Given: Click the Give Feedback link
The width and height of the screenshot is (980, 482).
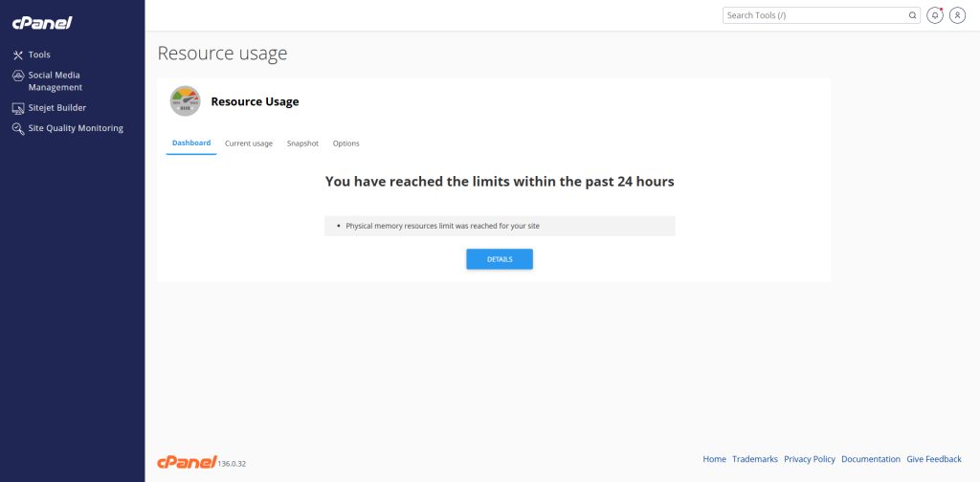Looking at the screenshot, I should point(934,459).
